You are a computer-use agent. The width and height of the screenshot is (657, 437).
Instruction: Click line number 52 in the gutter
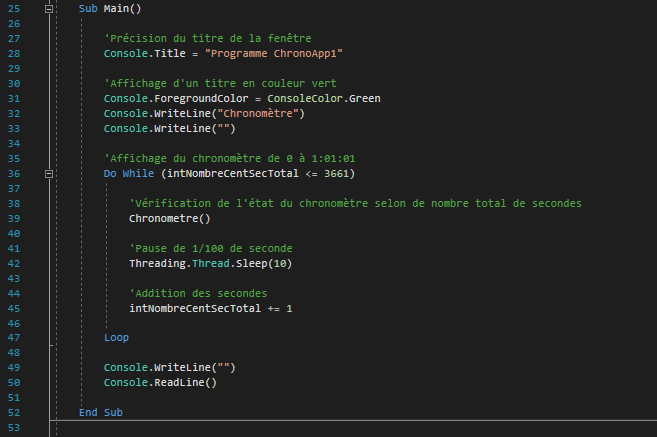coord(14,413)
